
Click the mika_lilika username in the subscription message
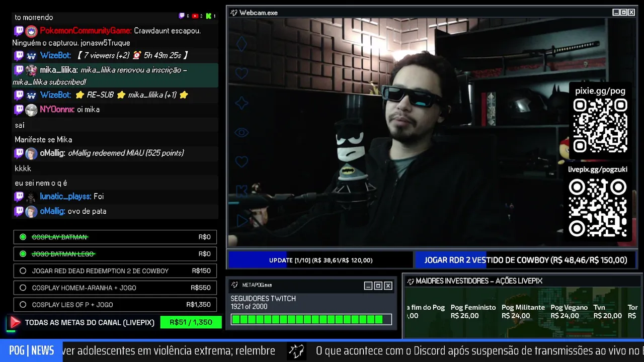[x=58, y=70]
